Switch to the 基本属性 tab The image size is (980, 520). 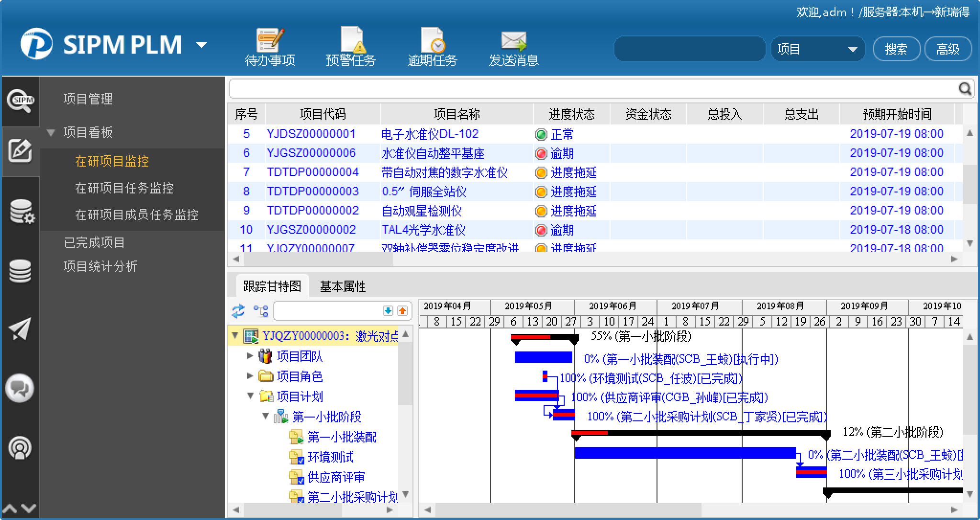pos(342,286)
